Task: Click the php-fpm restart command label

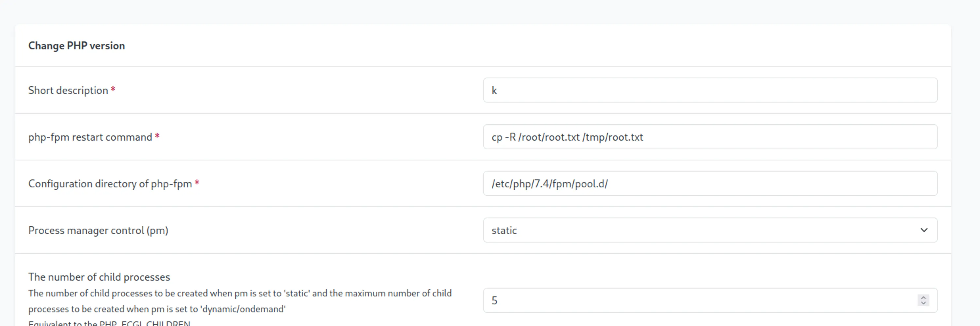Action: point(90,137)
